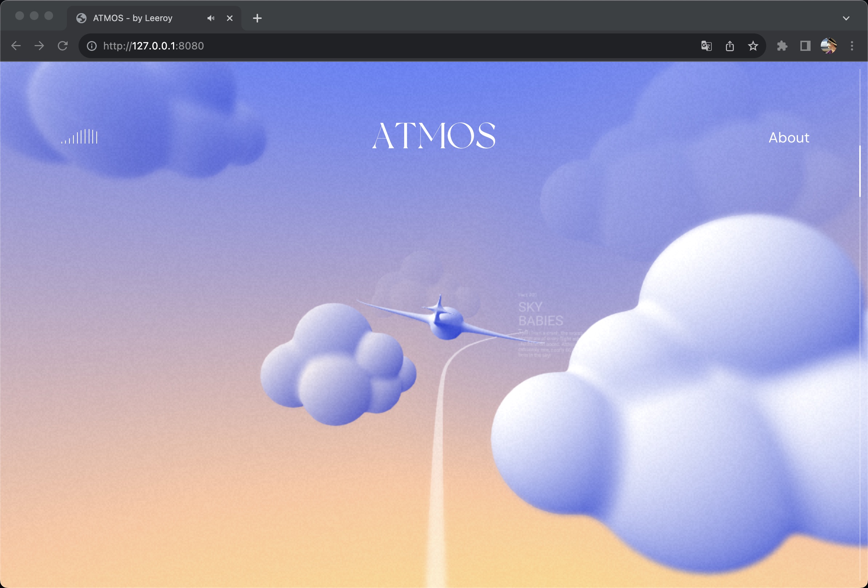Open the Extensions puzzle icon
Viewport: 868px width, 588px height.
click(782, 46)
